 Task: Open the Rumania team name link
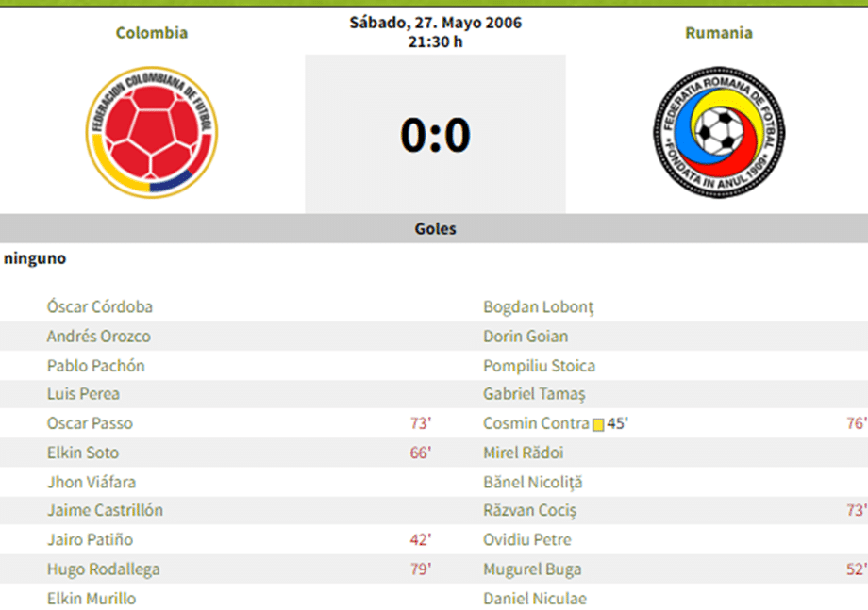click(719, 33)
